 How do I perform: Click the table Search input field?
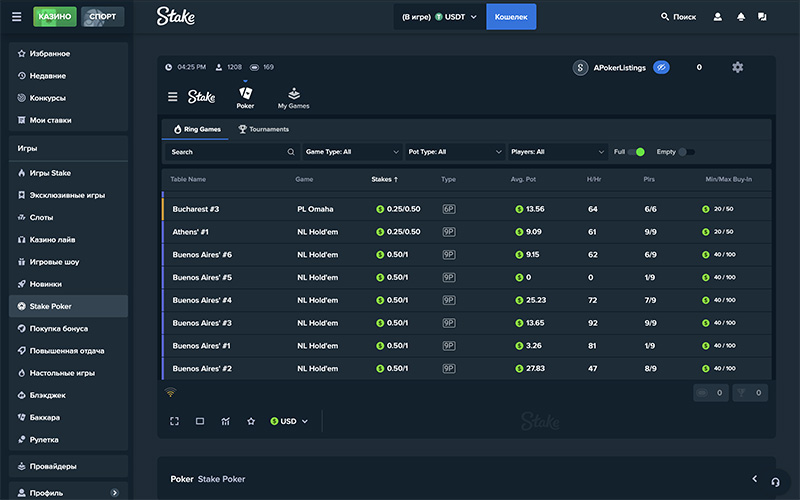pos(231,152)
